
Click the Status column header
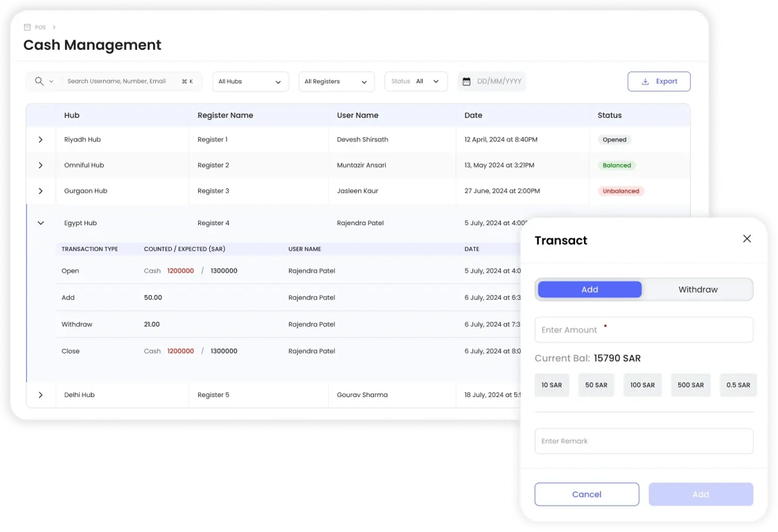click(x=610, y=115)
